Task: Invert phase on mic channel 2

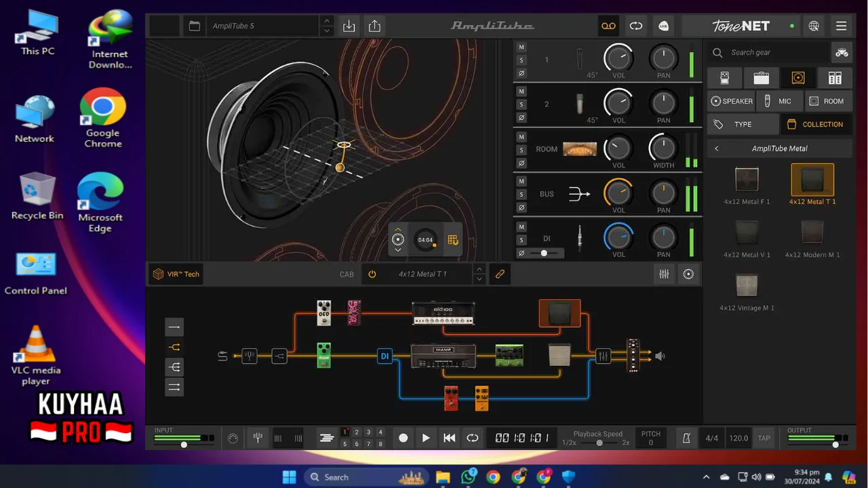Action: [521, 117]
